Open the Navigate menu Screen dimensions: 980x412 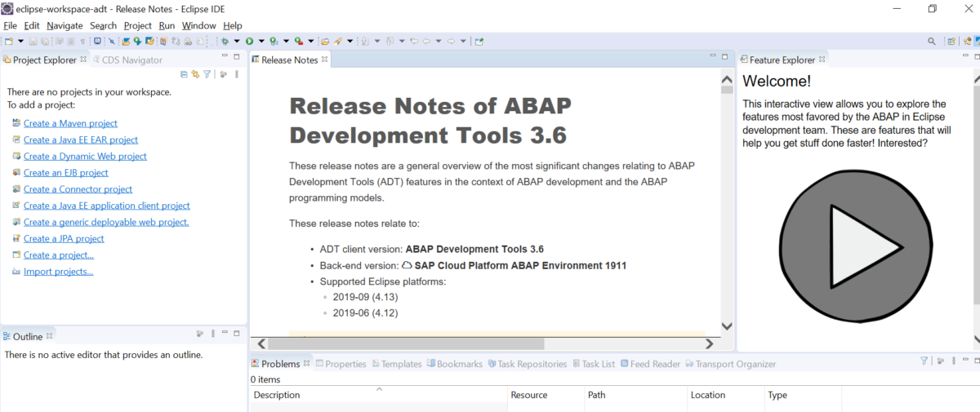click(x=65, y=25)
